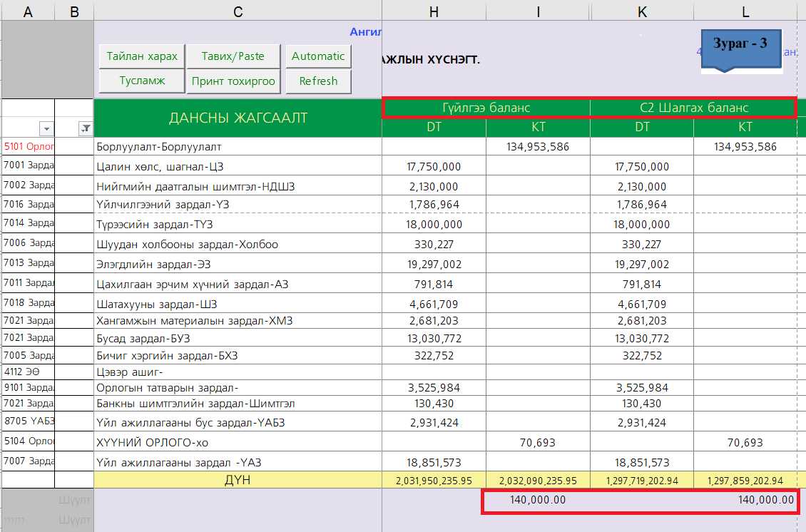The width and height of the screenshot is (806, 532).
Task: Click the Тайлан харах button
Action: pyautogui.click(x=142, y=56)
